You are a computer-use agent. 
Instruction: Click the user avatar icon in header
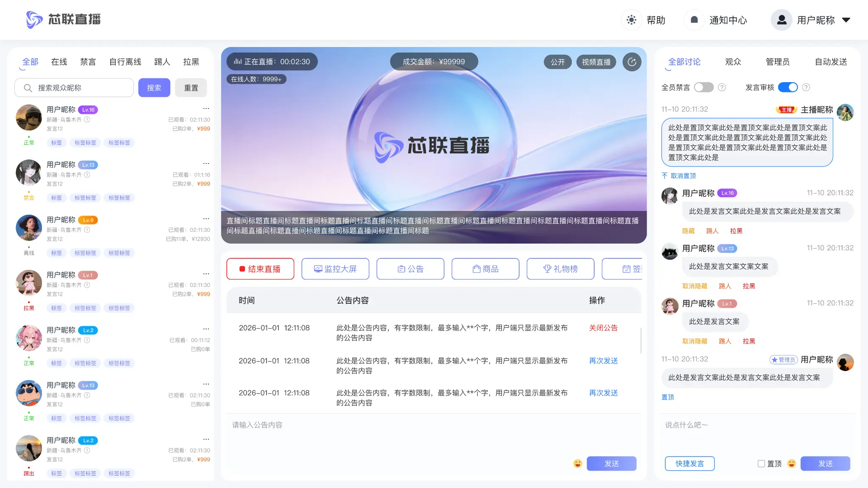click(782, 20)
